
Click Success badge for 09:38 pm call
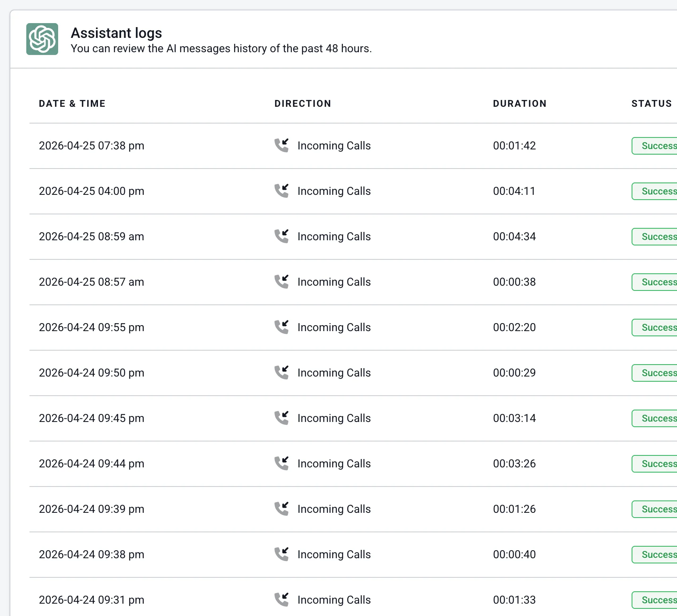655,555
